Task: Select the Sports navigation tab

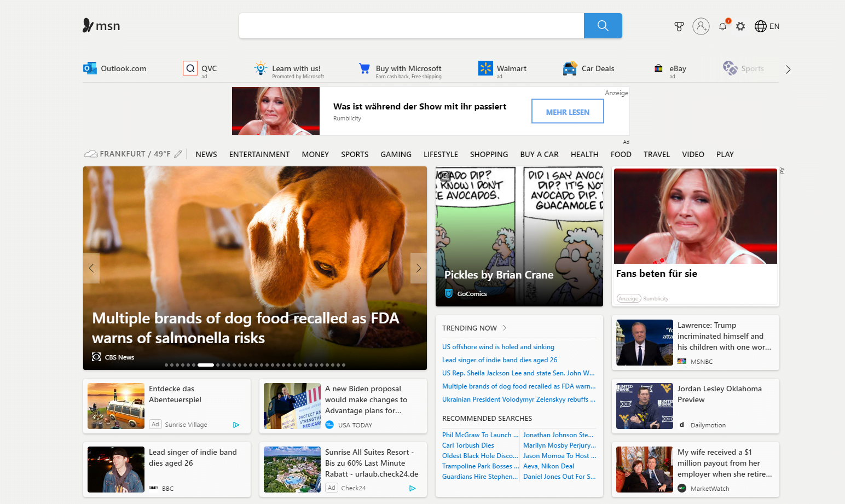Action: tap(354, 154)
